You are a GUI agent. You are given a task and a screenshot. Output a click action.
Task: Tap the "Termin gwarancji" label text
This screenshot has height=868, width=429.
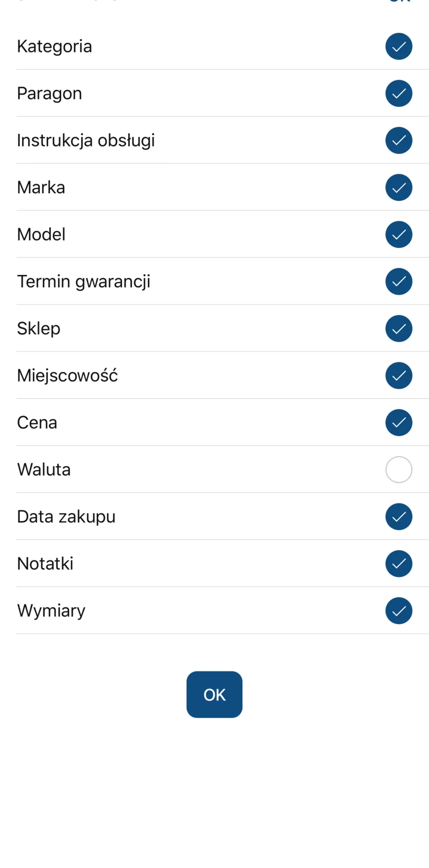click(x=84, y=282)
